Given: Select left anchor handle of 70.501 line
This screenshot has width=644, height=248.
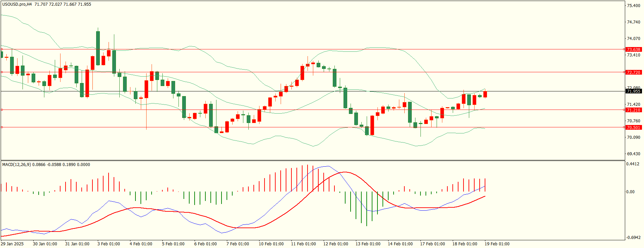Looking at the screenshot, I should pyautogui.click(x=2, y=127).
